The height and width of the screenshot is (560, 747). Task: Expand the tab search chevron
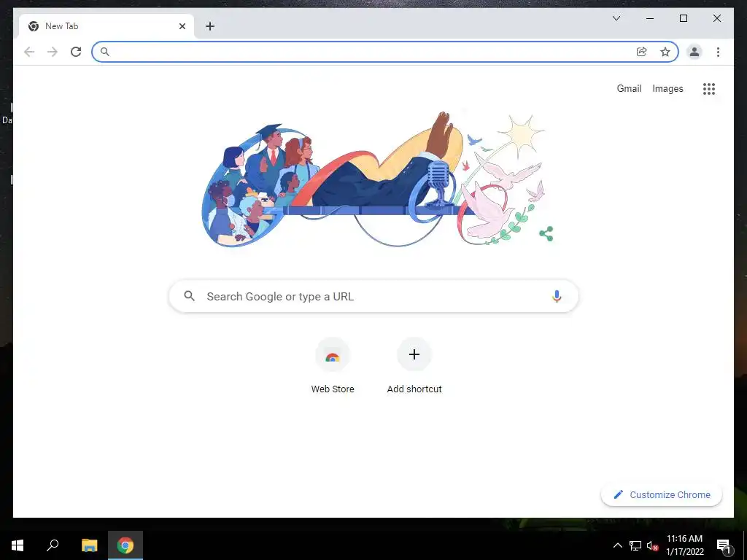tap(616, 18)
